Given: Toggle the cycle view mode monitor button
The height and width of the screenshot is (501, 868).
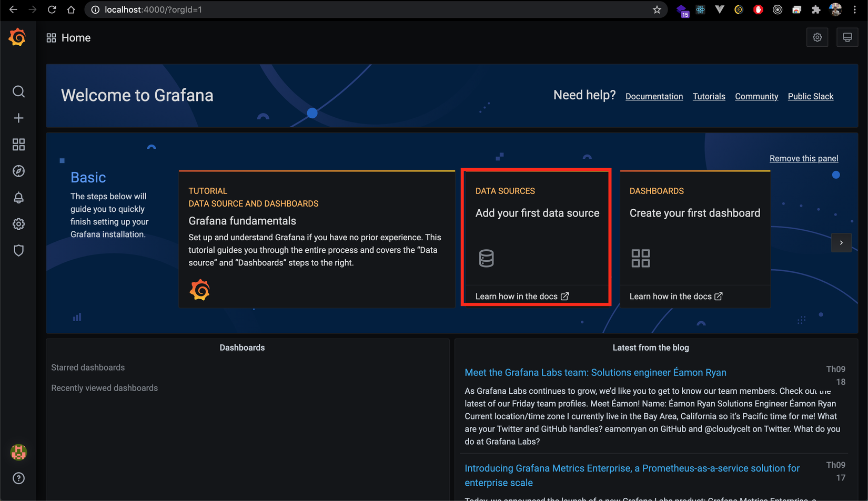Looking at the screenshot, I should (x=847, y=37).
